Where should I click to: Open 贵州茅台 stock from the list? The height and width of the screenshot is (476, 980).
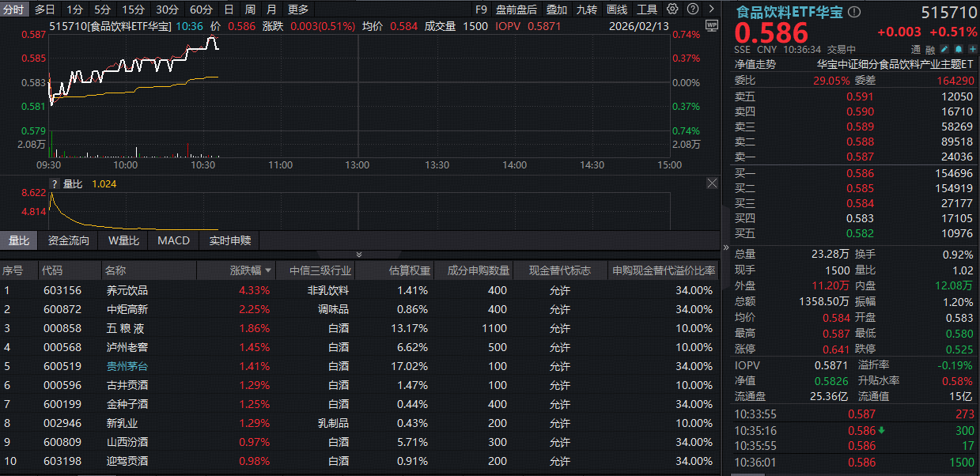coord(127,366)
